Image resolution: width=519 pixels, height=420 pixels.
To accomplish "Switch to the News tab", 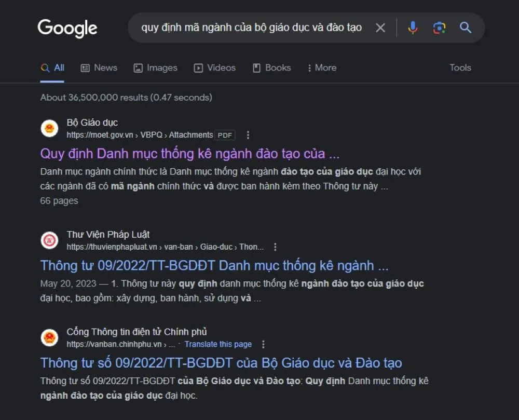I will pos(99,68).
